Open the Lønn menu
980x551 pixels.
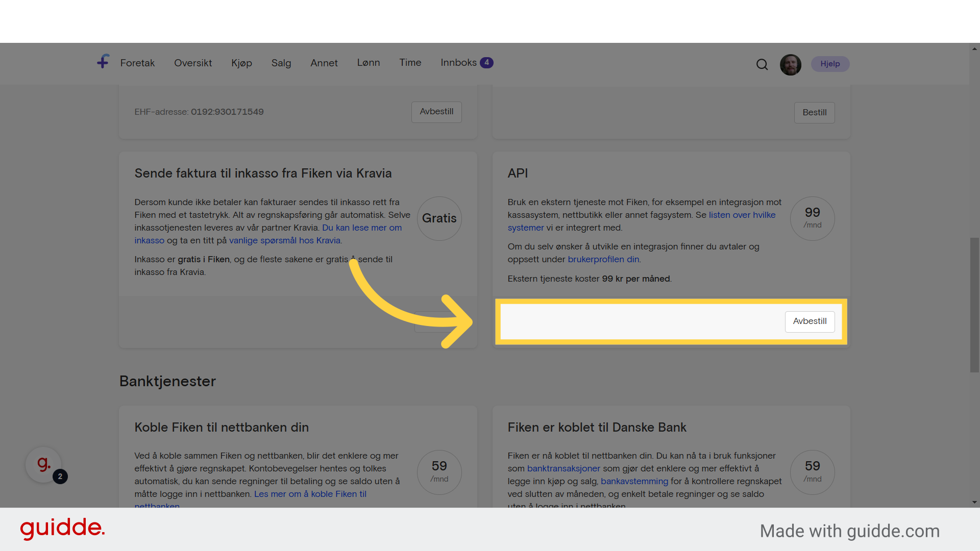point(369,62)
